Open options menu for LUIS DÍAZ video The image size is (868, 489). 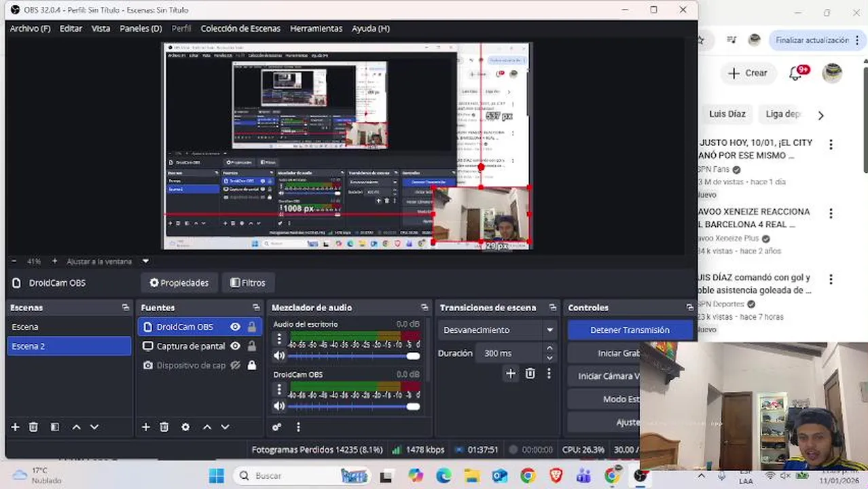click(x=830, y=279)
